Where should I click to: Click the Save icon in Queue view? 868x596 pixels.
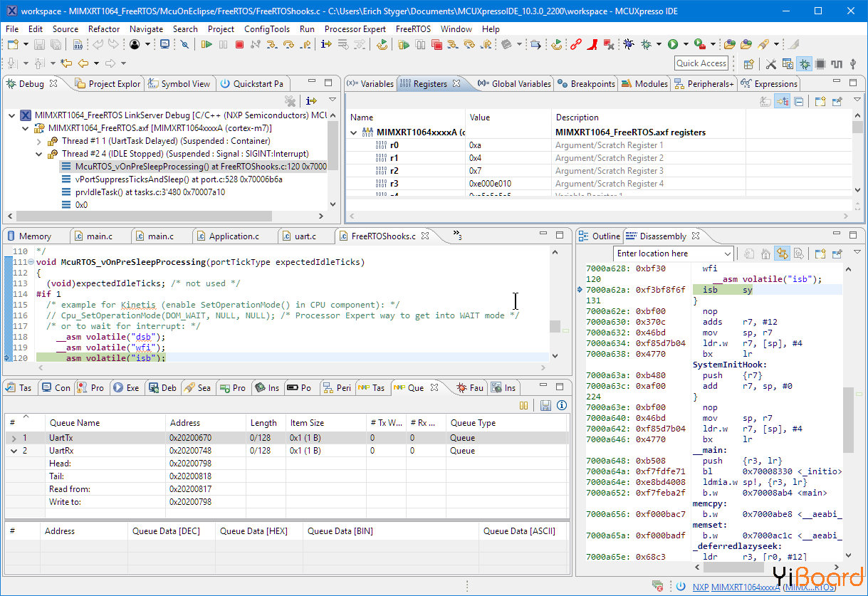click(x=545, y=405)
